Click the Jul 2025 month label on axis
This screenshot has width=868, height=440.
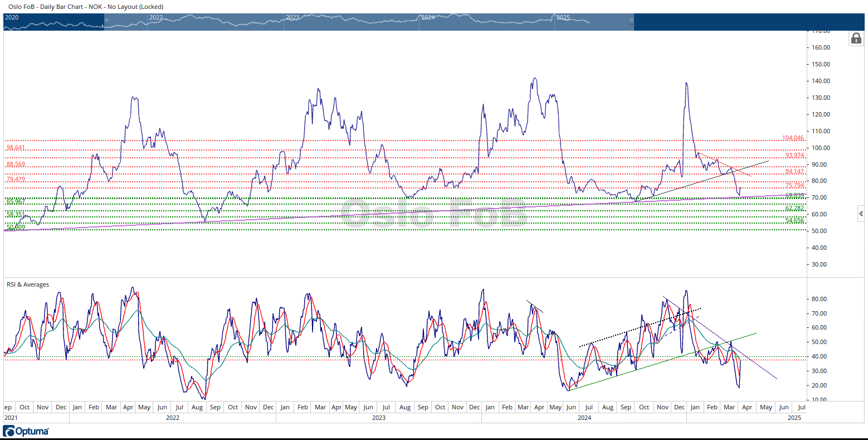[x=801, y=407]
